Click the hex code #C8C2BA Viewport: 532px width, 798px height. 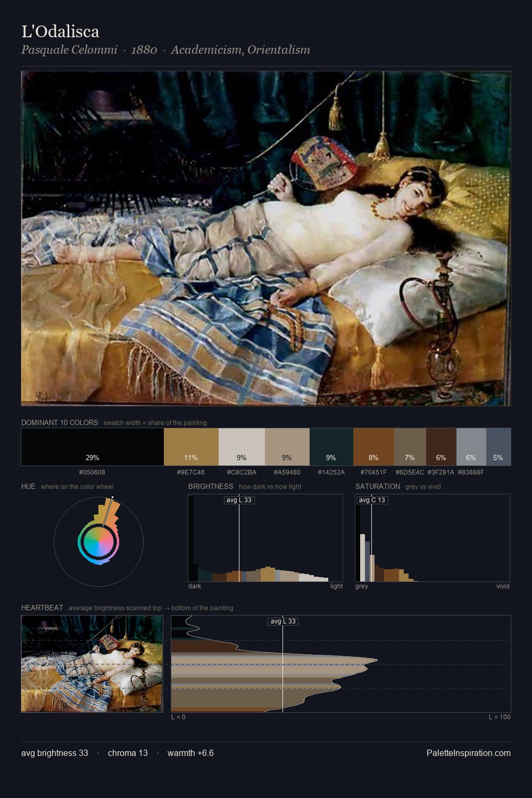pos(242,472)
